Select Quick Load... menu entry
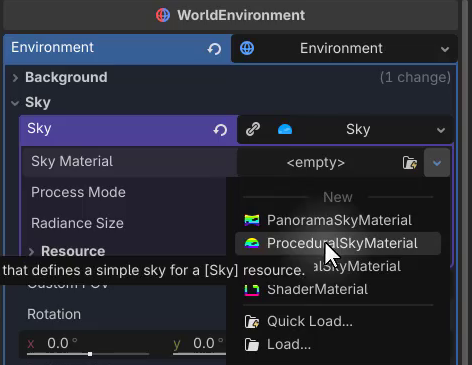Image resolution: width=472 pixels, height=365 pixels. [x=338, y=321]
